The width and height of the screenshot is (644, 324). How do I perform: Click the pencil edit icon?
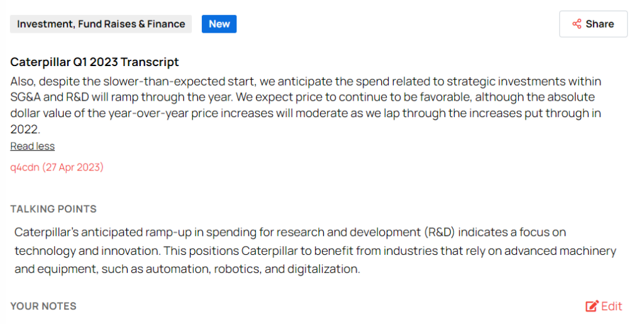coord(592,306)
